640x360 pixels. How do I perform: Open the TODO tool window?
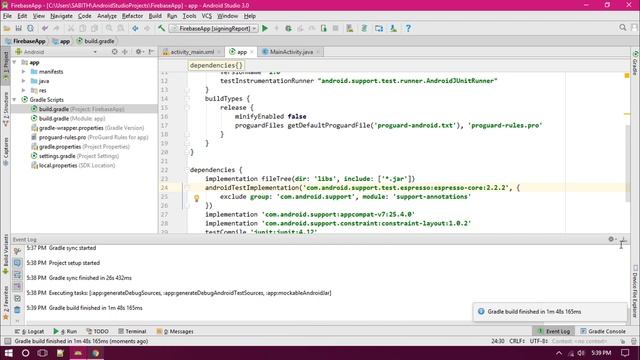click(98, 331)
